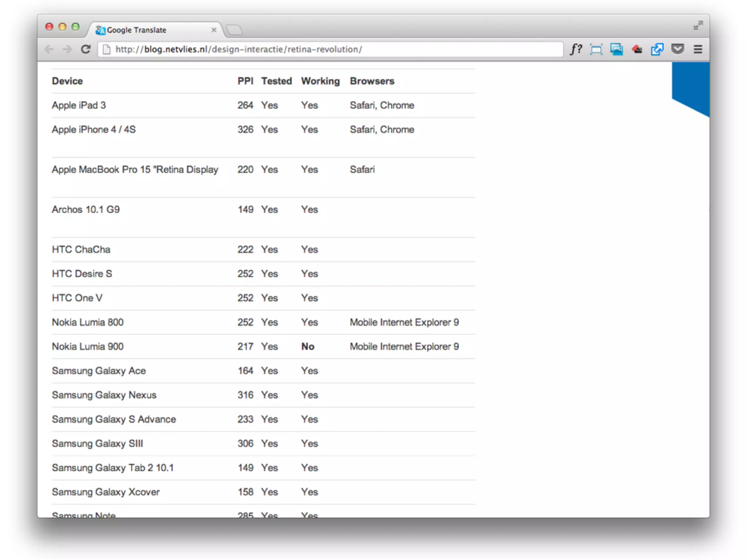This screenshot has height=560, width=747.
Task: Click the Device column header
Action: point(67,81)
